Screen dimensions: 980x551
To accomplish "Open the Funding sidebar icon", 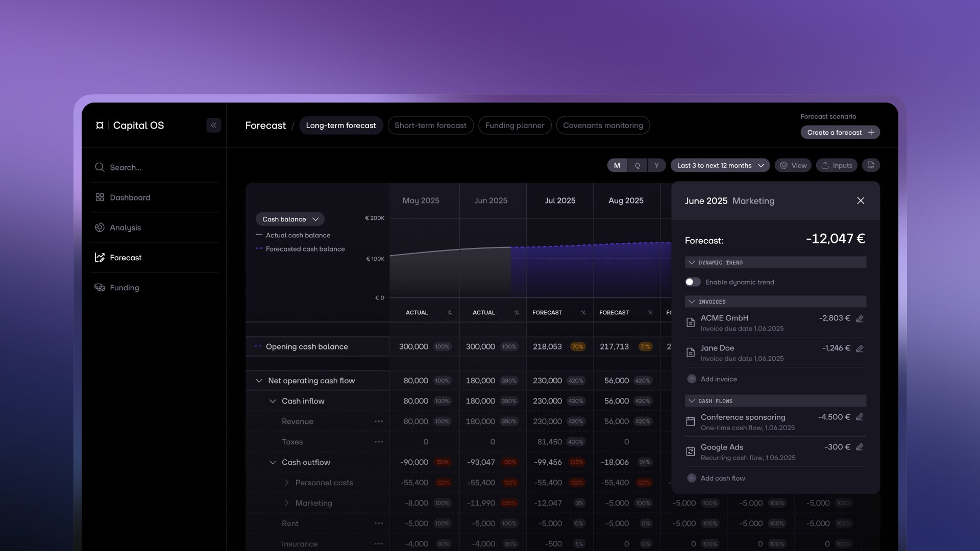I will click(x=100, y=288).
